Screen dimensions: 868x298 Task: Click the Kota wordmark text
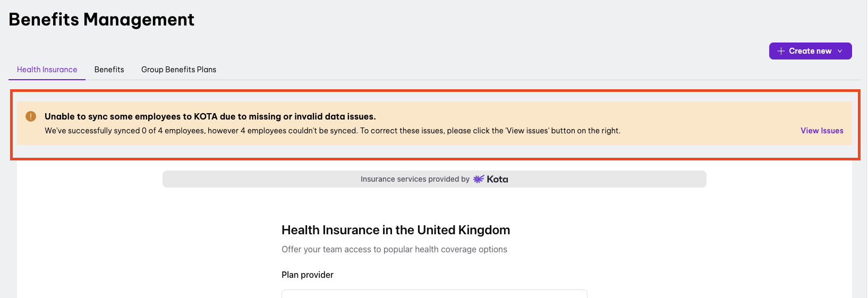[x=497, y=179]
